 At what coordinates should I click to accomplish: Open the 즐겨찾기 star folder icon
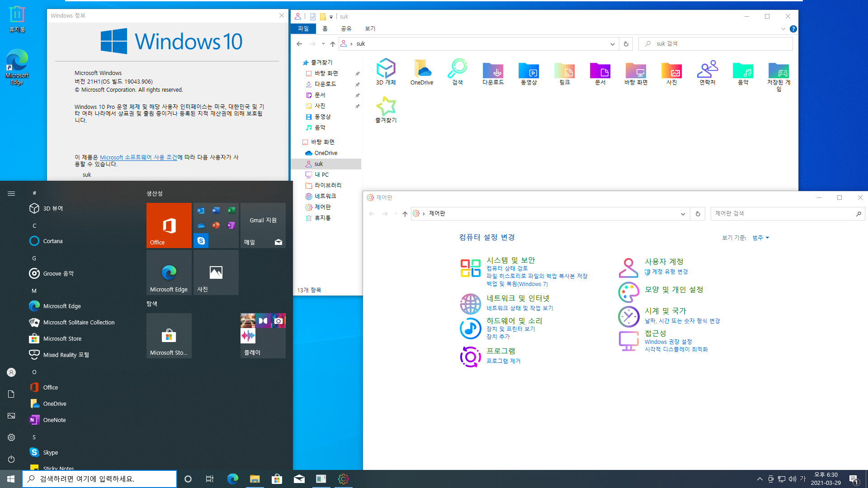[386, 110]
